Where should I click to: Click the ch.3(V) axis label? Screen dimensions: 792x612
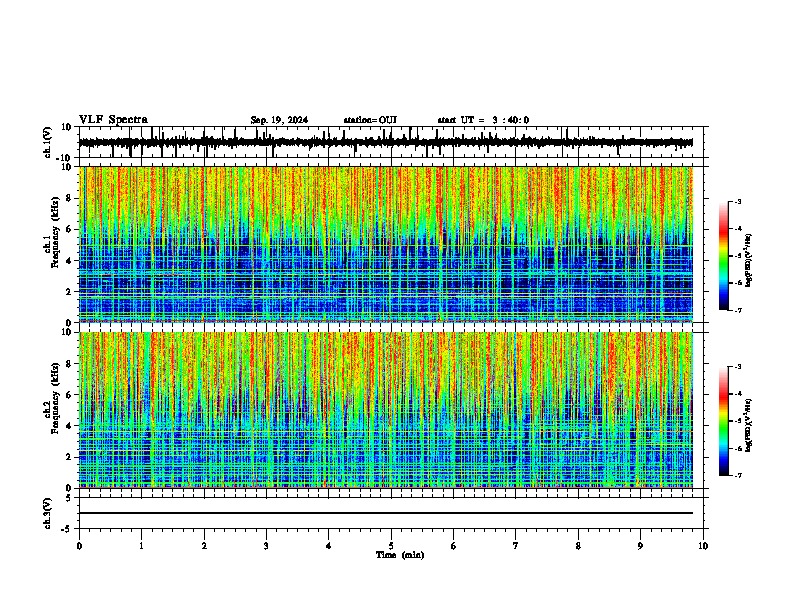pyautogui.click(x=47, y=514)
